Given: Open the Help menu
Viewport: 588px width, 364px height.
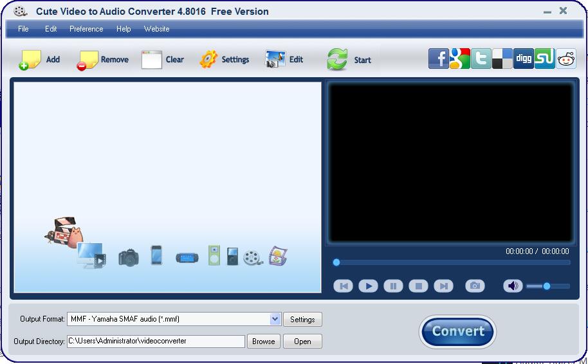Looking at the screenshot, I should coord(124,29).
